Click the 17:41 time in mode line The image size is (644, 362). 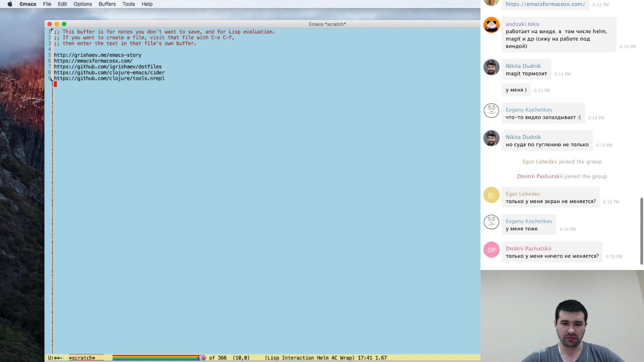(x=365, y=358)
